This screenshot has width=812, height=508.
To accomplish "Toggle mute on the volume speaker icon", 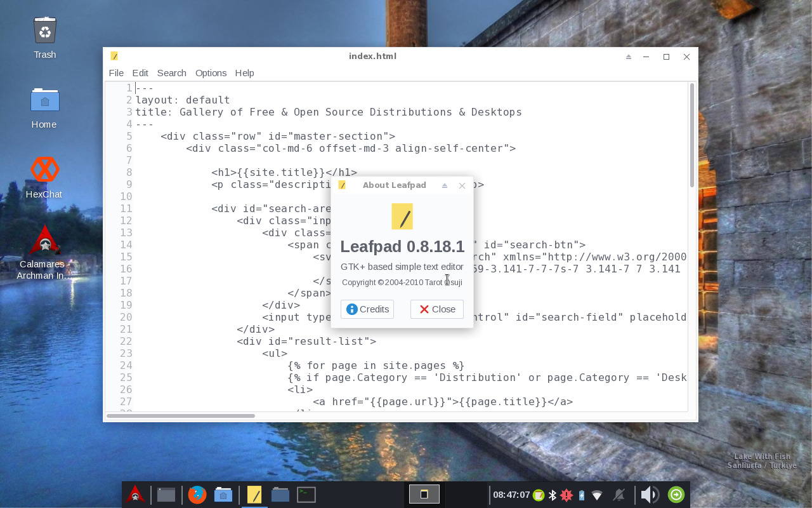I will tap(648, 494).
